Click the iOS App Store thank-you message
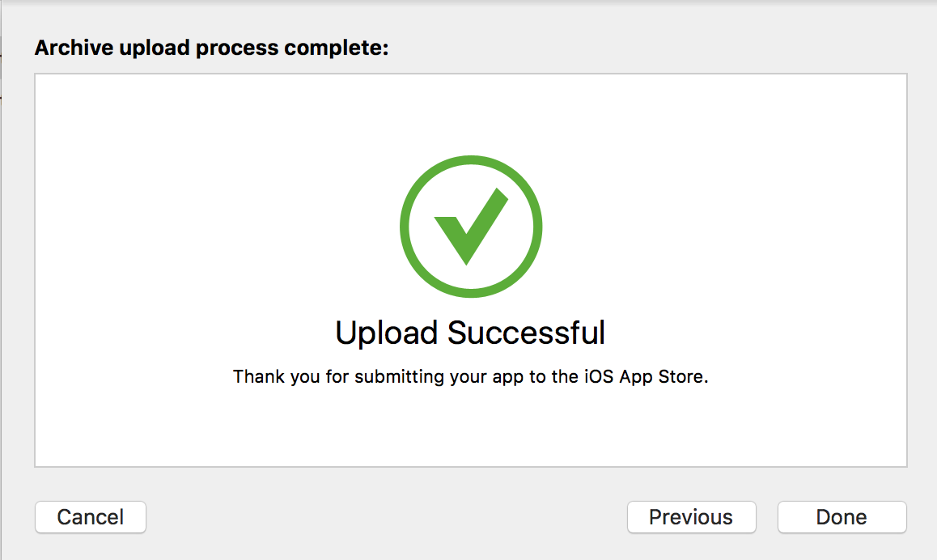The width and height of the screenshot is (937, 560). click(470, 376)
